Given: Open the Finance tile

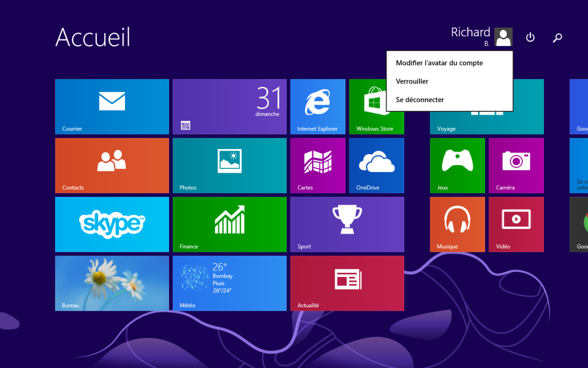Looking at the screenshot, I should click(229, 224).
